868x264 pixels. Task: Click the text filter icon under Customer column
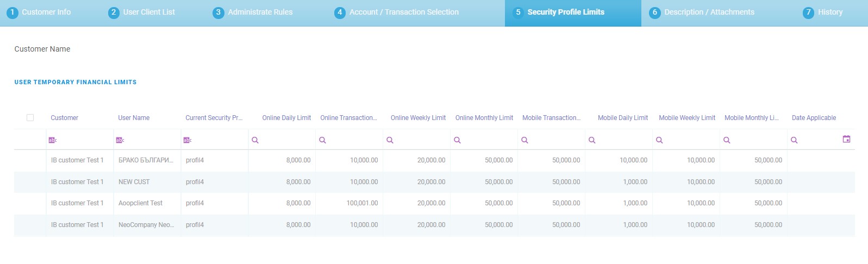tap(53, 140)
